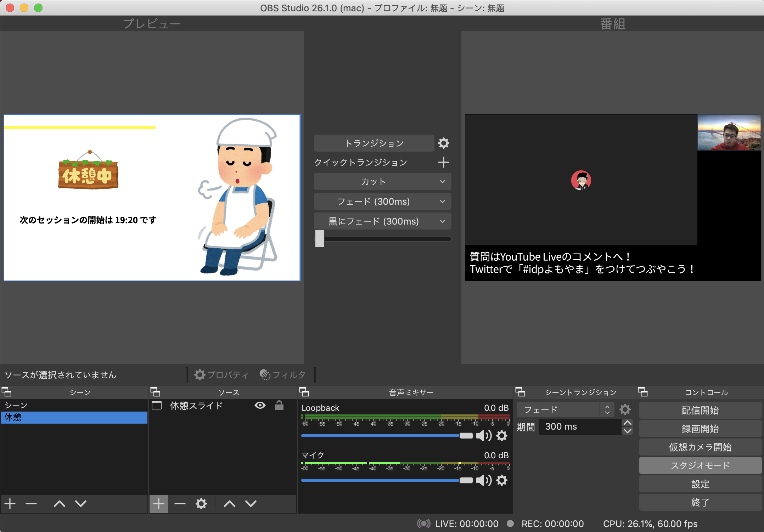Mute the Loopback audio channel
This screenshot has width=764, height=532.
pyautogui.click(x=483, y=436)
